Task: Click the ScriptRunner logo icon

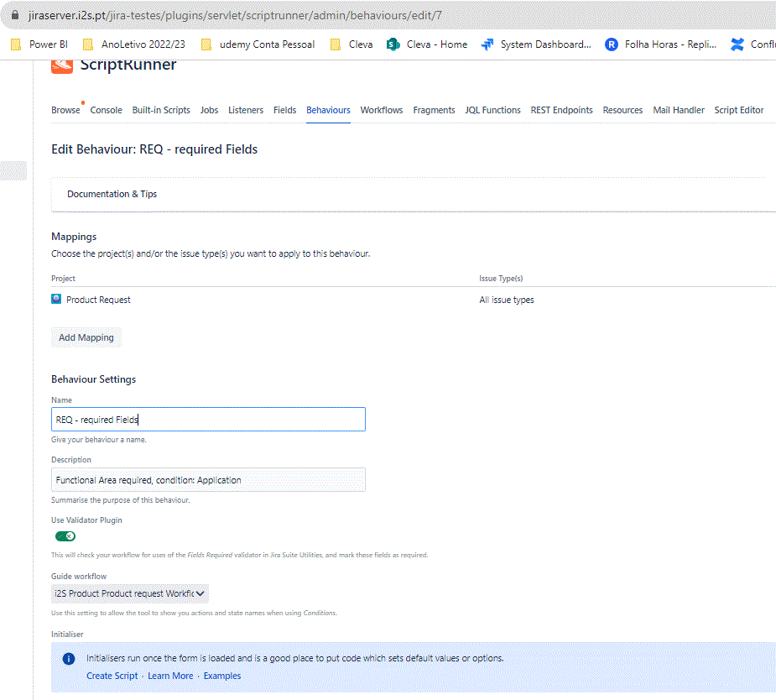Action: coord(62,65)
